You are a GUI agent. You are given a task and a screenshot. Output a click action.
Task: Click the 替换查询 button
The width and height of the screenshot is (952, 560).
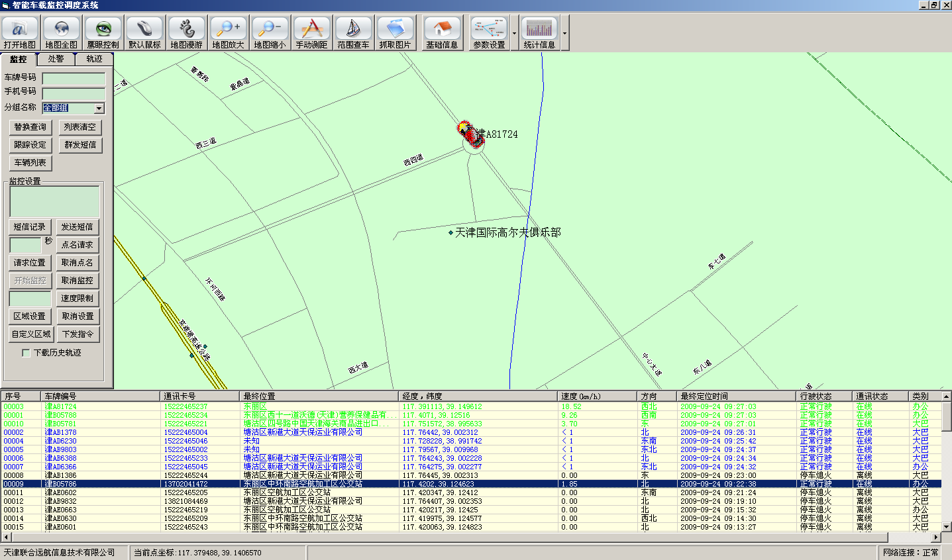pos(30,127)
